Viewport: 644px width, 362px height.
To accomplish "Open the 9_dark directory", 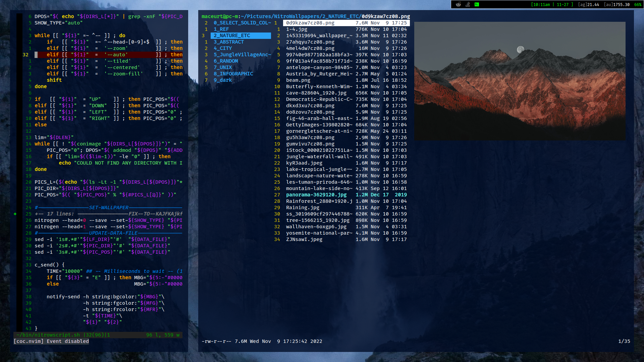I will (223, 80).
